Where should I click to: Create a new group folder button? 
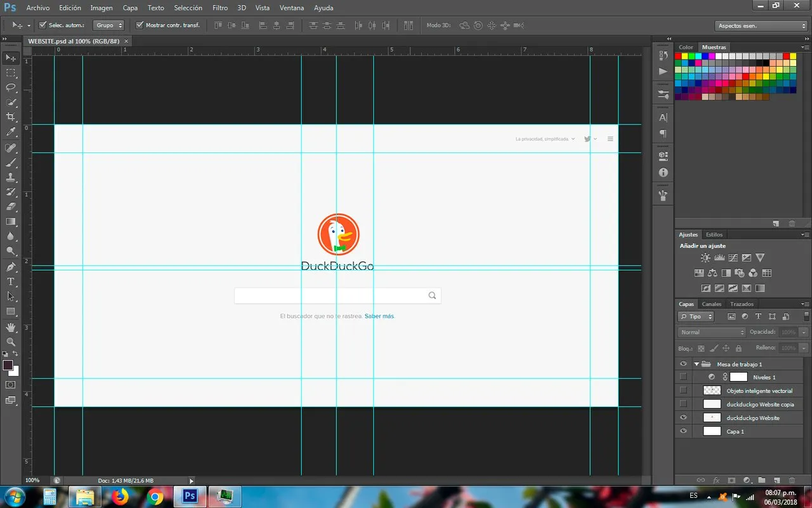pyautogui.click(x=762, y=480)
